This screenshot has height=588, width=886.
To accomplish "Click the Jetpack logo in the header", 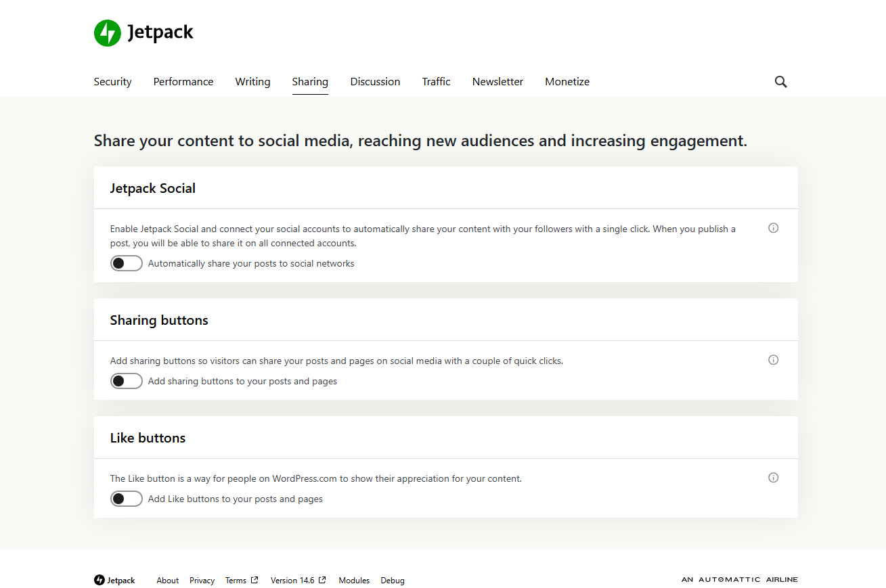I will (107, 32).
